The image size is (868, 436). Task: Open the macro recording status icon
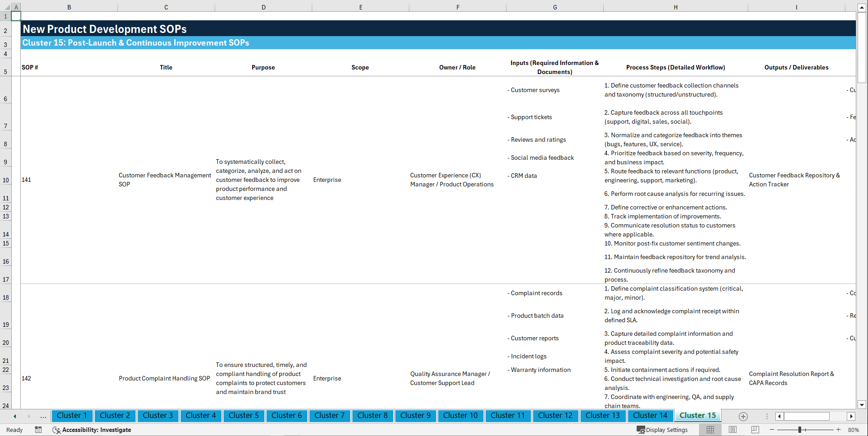tap(38, 430)
